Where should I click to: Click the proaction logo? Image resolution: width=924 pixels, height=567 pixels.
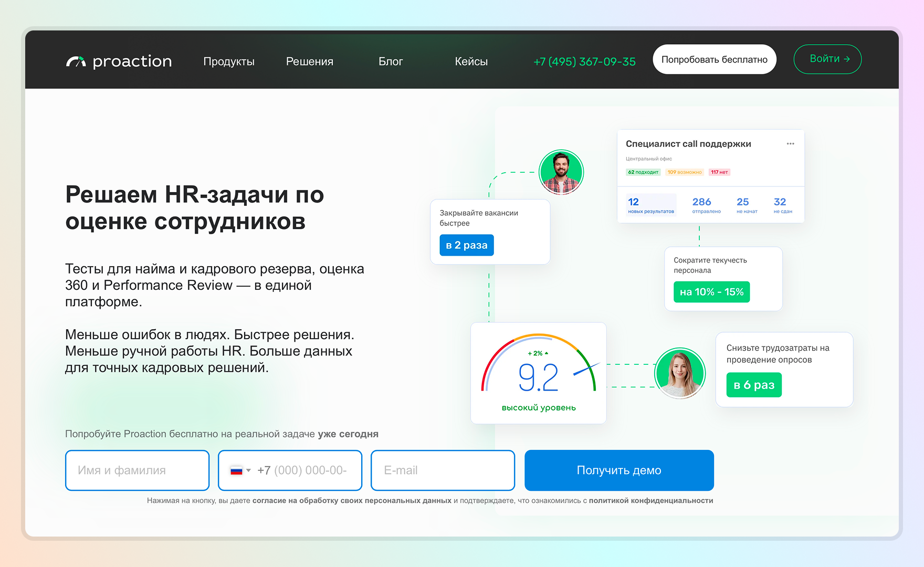tap(119, 61)
